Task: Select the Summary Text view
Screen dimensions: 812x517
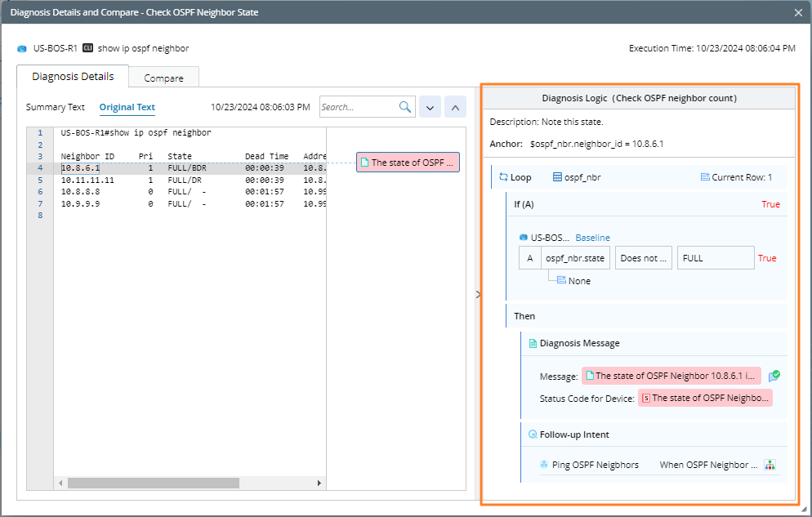Action: (56, 107)
